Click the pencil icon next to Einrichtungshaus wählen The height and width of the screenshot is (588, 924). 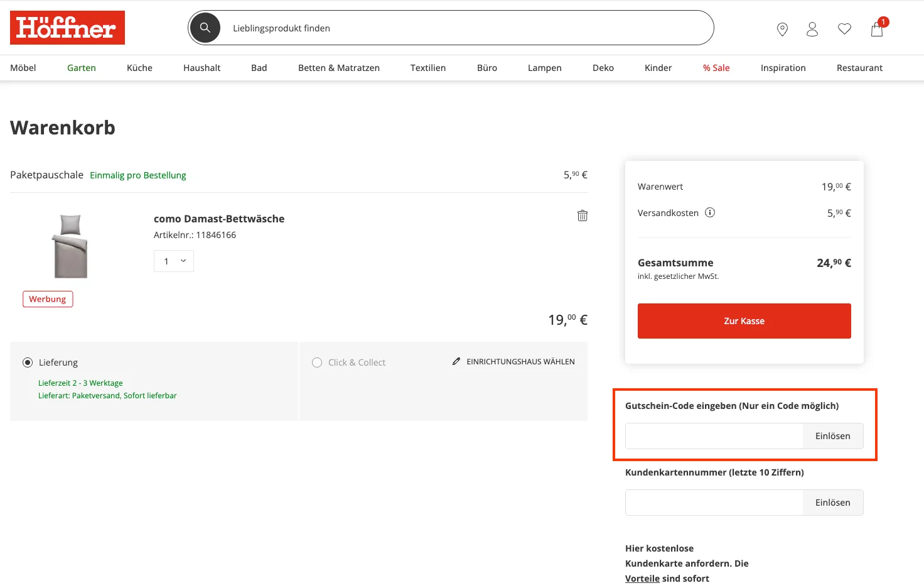[455, 361]
